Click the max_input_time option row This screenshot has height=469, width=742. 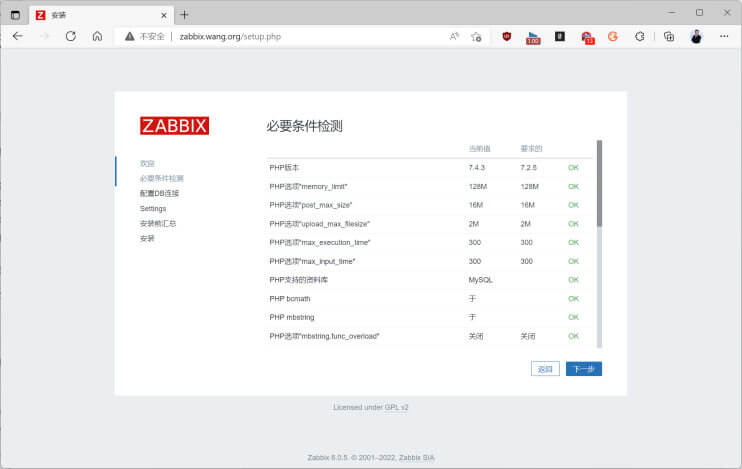coord(429,261)
